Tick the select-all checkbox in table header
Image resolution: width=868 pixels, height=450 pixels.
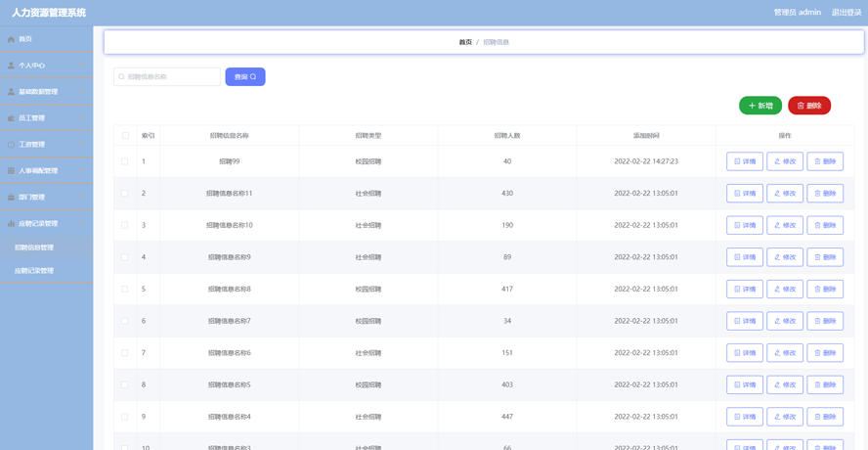point(125,136)
